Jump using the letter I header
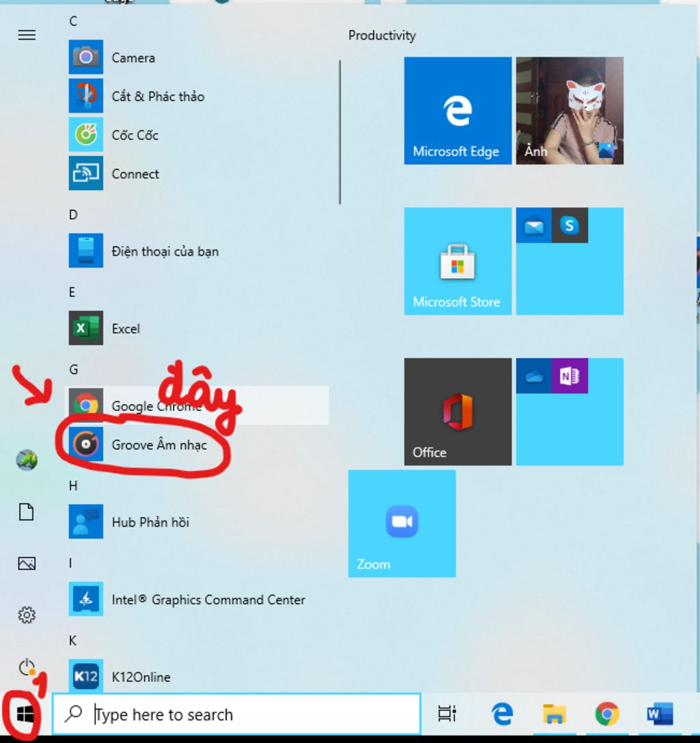Screen dimensions: 700x743 point(70,563)
